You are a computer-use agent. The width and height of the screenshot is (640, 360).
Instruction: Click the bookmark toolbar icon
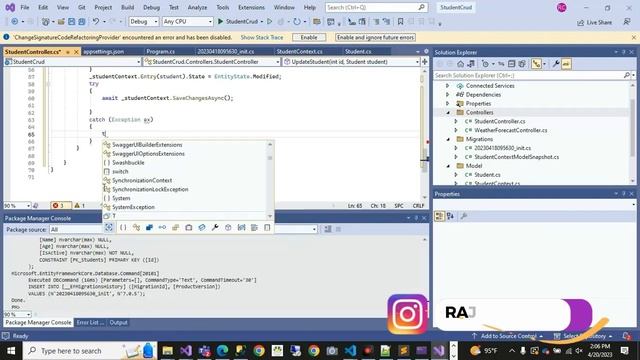[x=400, y=22]
